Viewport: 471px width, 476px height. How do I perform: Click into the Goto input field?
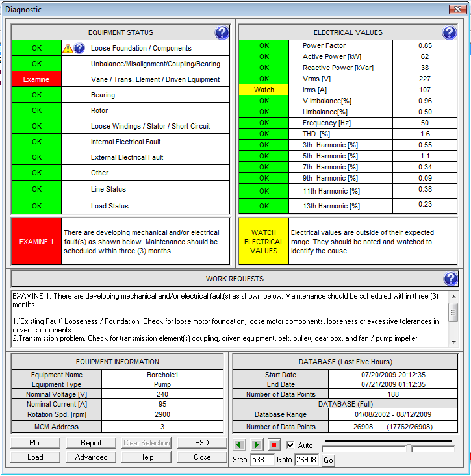point(307,460)
